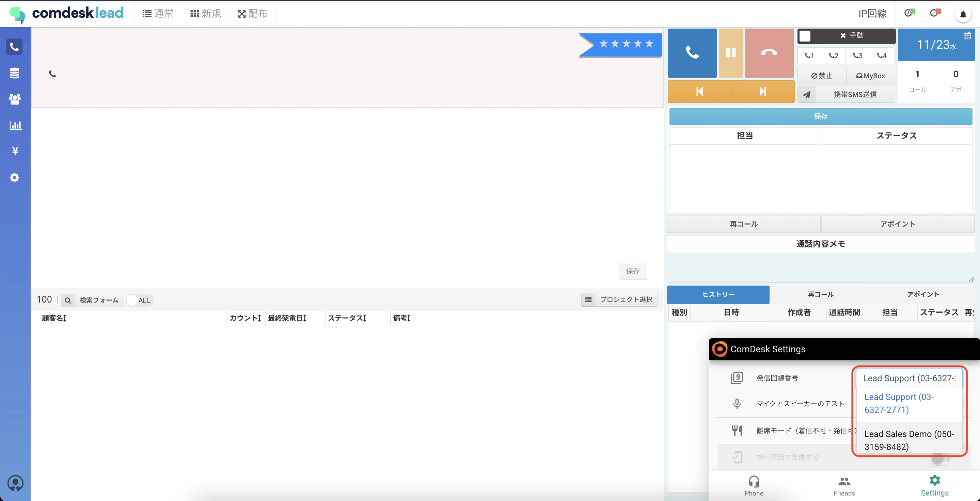This screenshot has height=501, width=980.
Task: Click the blue 保存 save bar
Action: tap(821, 116)
